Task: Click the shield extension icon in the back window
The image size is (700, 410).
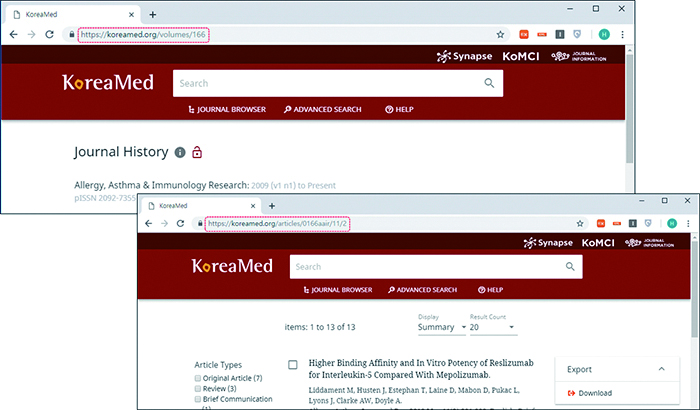Action: click(577, 34)
